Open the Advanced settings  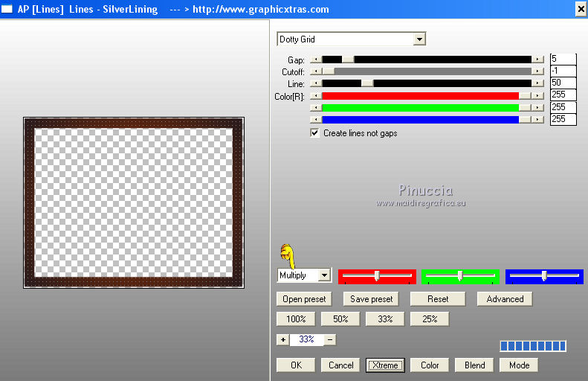coord(505,299)
